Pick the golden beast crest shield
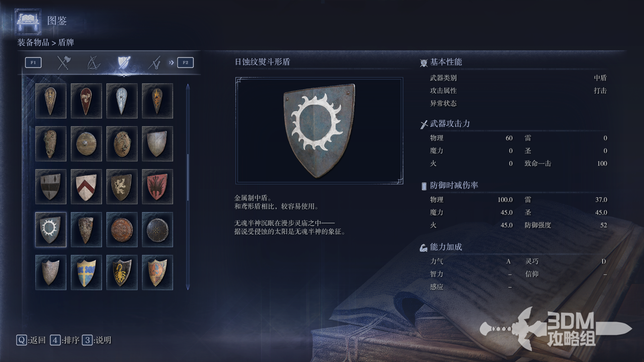The height and width of the screenshot is (362, 644). point(122,187)
